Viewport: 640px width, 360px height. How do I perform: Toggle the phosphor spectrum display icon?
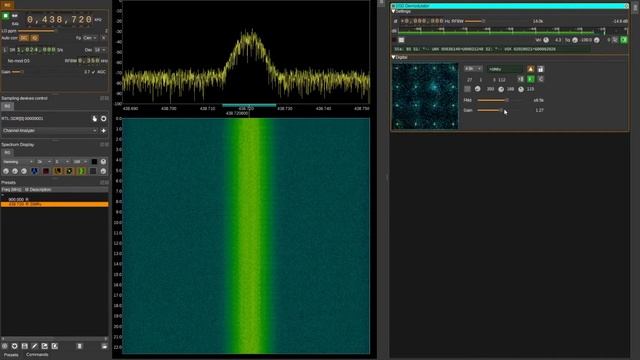point(58,171)
